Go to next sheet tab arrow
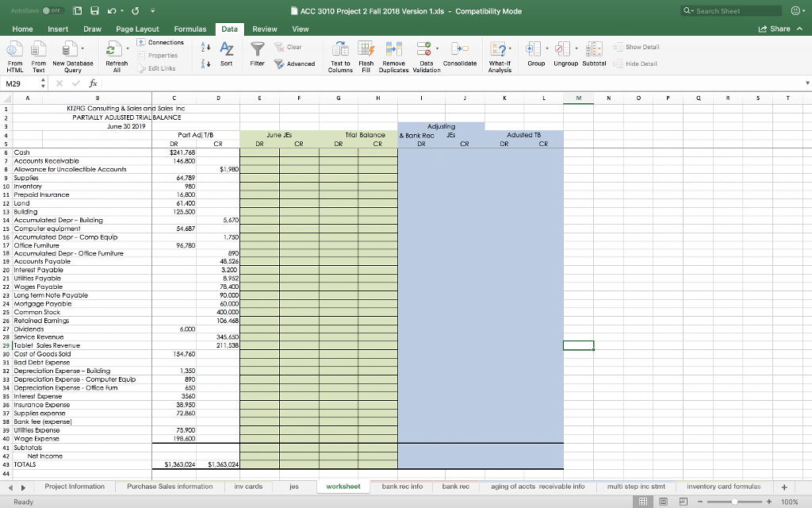The image size is (812, 508). (23, 487)
